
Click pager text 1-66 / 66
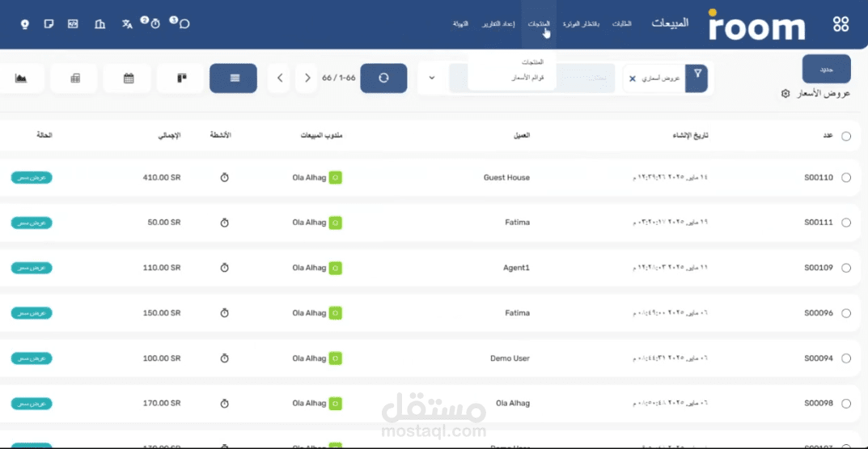339,78
